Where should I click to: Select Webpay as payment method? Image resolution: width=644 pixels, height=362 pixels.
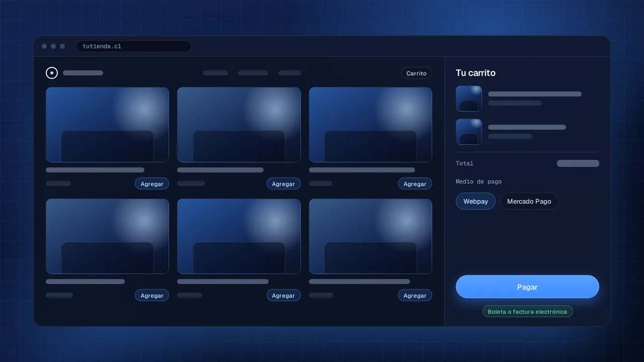click(475, 201)
